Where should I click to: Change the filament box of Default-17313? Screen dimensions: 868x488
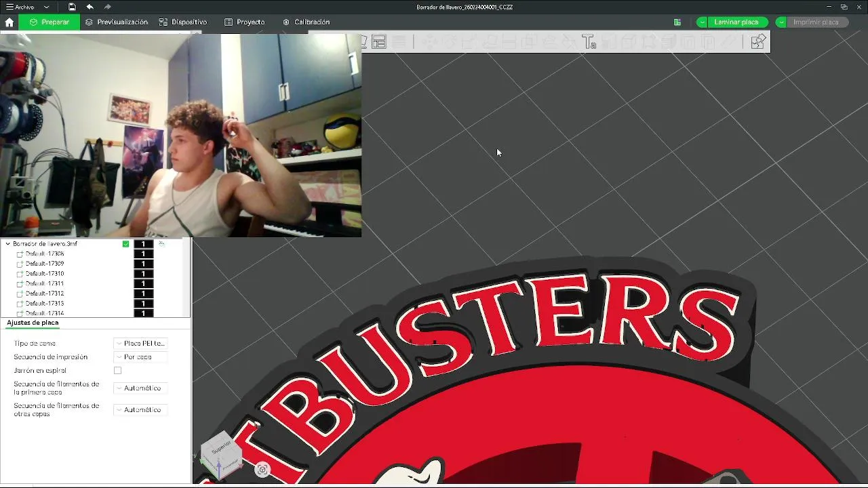tap(143, 304)
